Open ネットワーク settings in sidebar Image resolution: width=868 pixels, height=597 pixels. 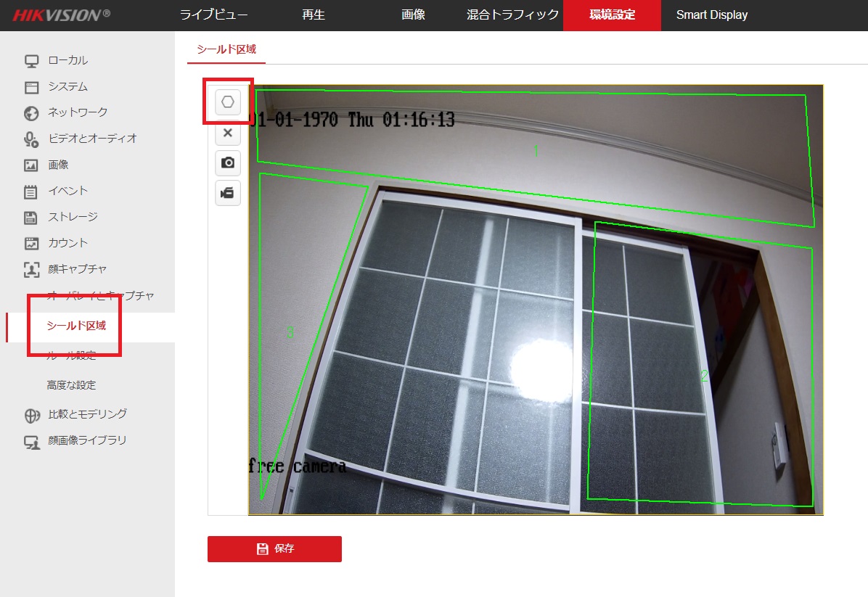78,112
